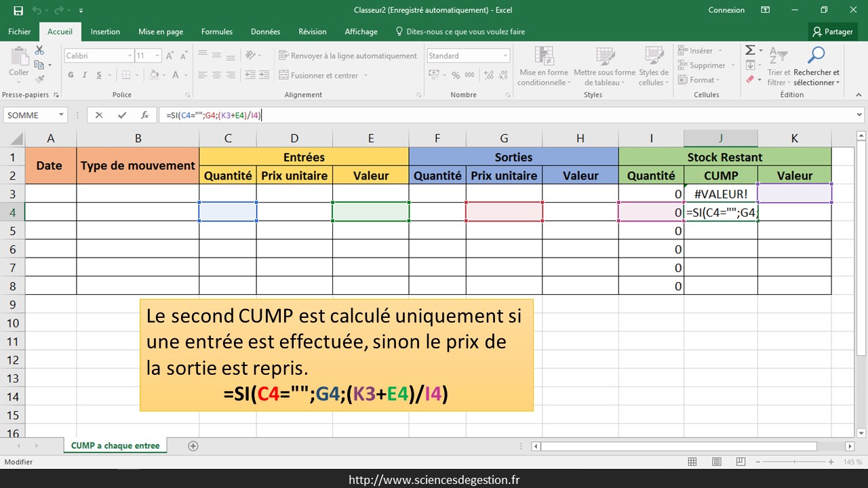Viewport: 868px width, 488px height.
Task: Select cell J3 showing #VALEUR!
Action: (x=720, y=194)
